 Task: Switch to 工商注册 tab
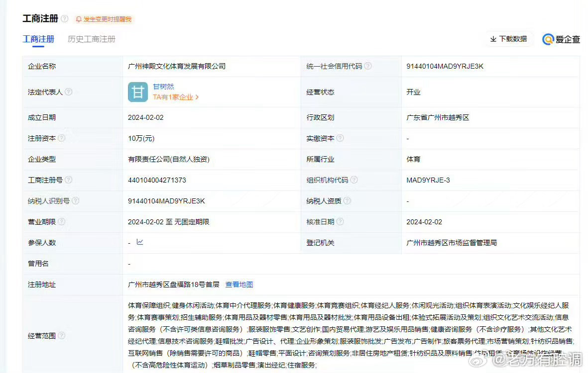(x=38, y=39)
